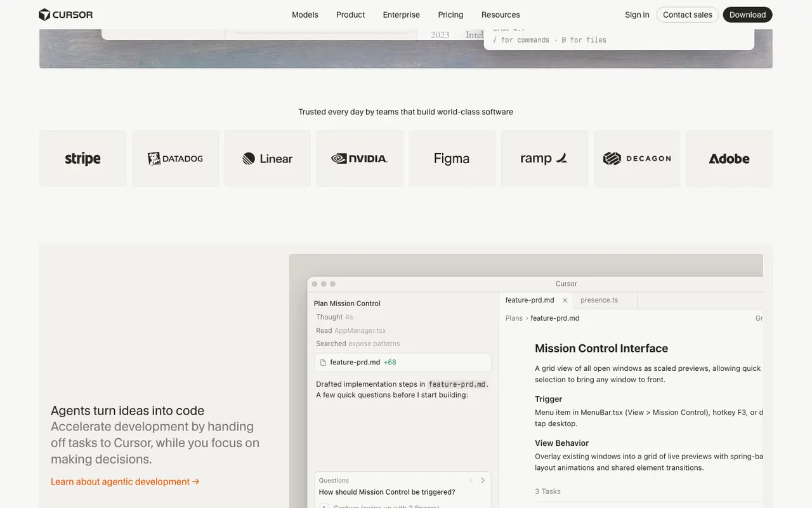Image resolution: width=812 pixels, height=508 pixels.
Task: Open the Adobe logo card
Action: pos(729,159)
